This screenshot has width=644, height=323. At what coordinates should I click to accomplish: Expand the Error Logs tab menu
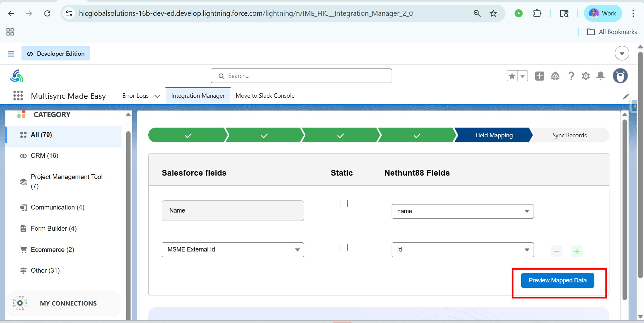click(157, 96)
